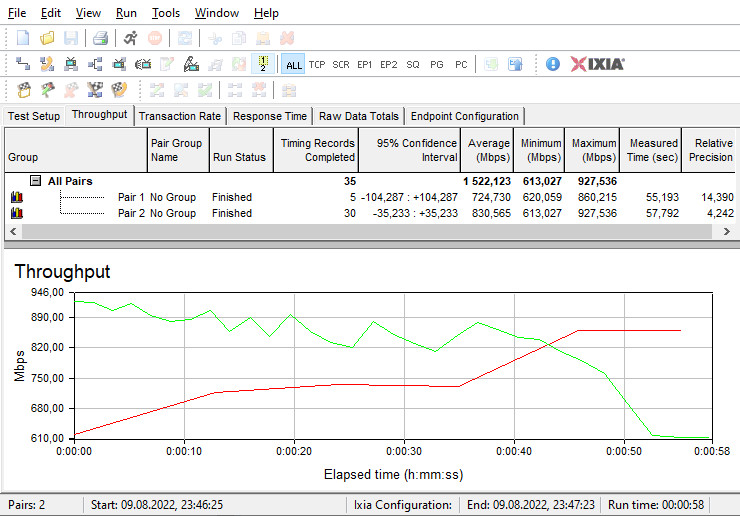Toggle the SQ filter button
Viewport: 740px width, 516px height.
tap(413, 64)
